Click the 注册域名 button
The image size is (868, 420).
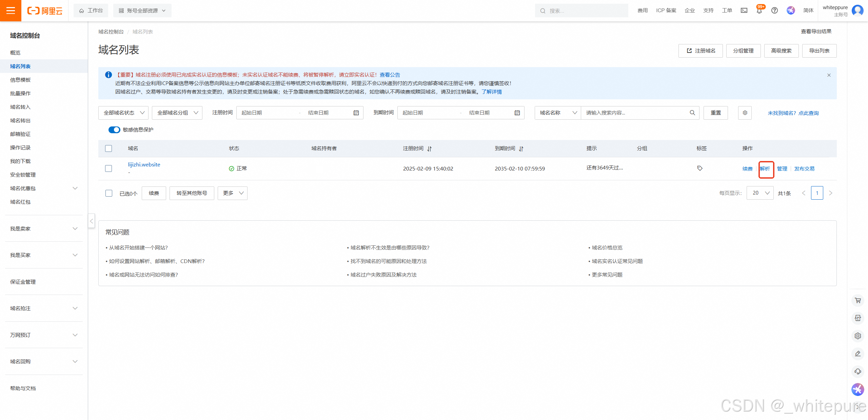point(700,51)
